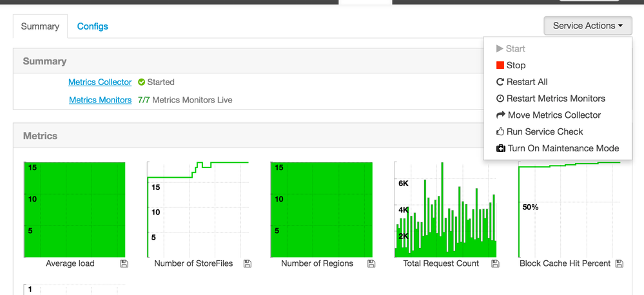Click the save icon beside Number of Regions
This screenshot has width=644, height=295.
(x=371, y=264)
